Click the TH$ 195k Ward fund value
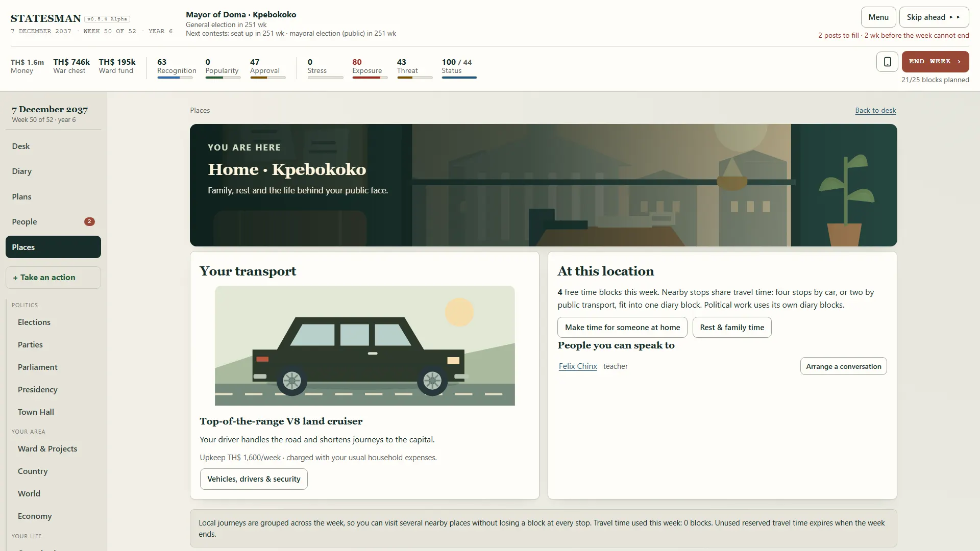This screenshot has height=551, width=980. pos(117,62)
